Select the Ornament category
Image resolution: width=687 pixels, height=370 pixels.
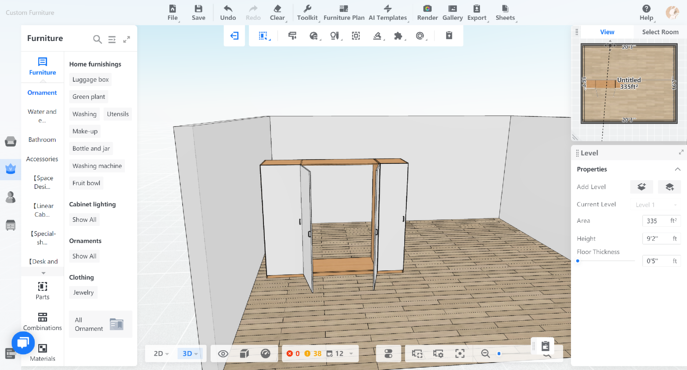tap(42, 92)
